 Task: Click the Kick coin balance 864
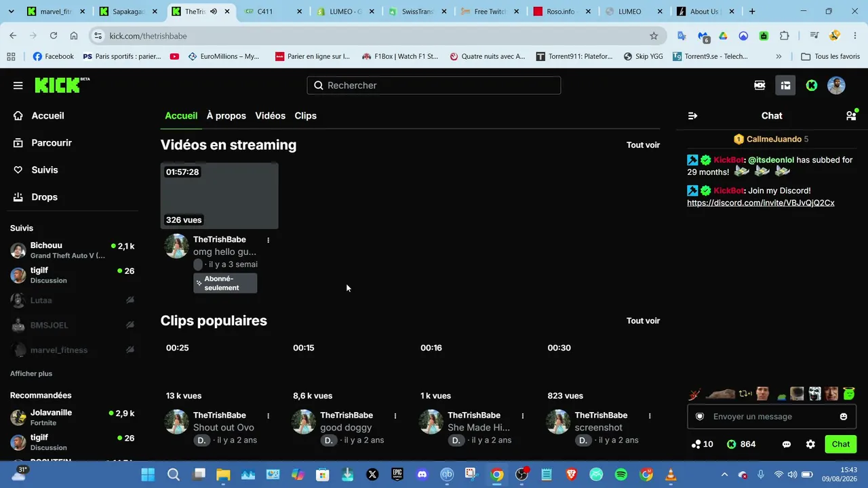[741, 445]
